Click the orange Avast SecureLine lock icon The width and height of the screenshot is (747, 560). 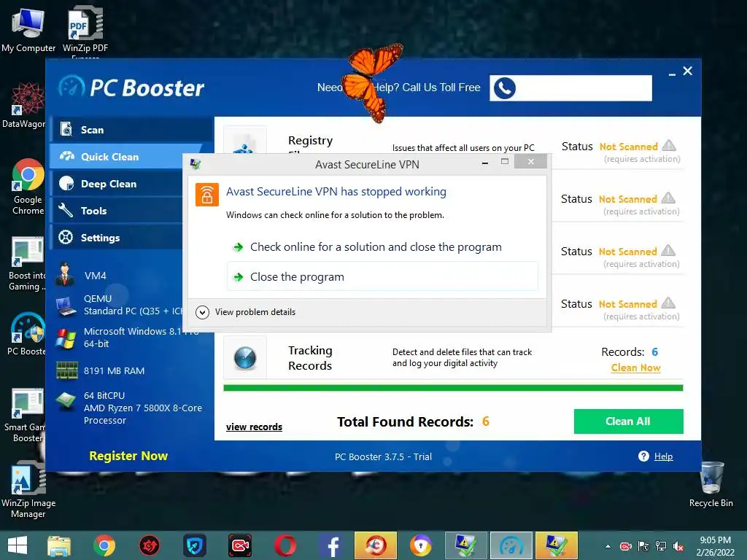(x=206, y=195)
